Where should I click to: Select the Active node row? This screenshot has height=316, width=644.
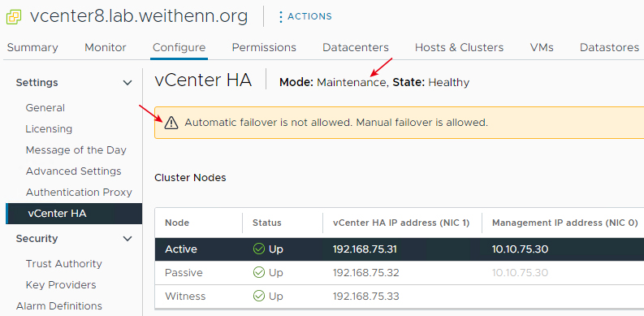(400, 249)
